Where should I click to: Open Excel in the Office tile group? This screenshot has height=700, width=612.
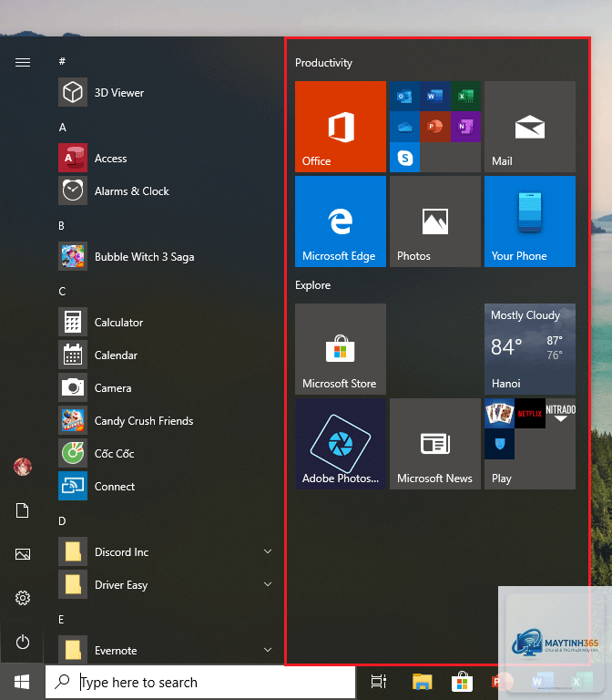click(465, 96)
